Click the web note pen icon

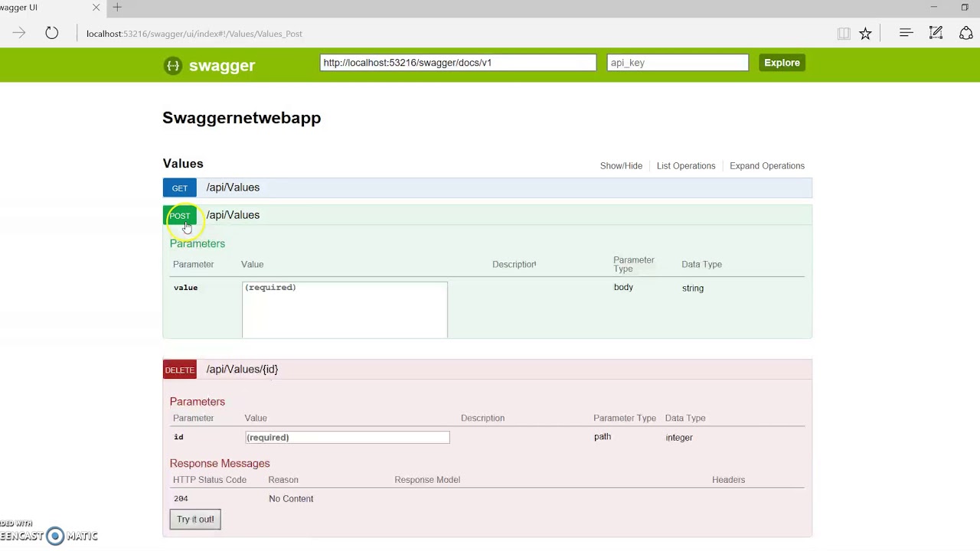(x=936, y=33)
